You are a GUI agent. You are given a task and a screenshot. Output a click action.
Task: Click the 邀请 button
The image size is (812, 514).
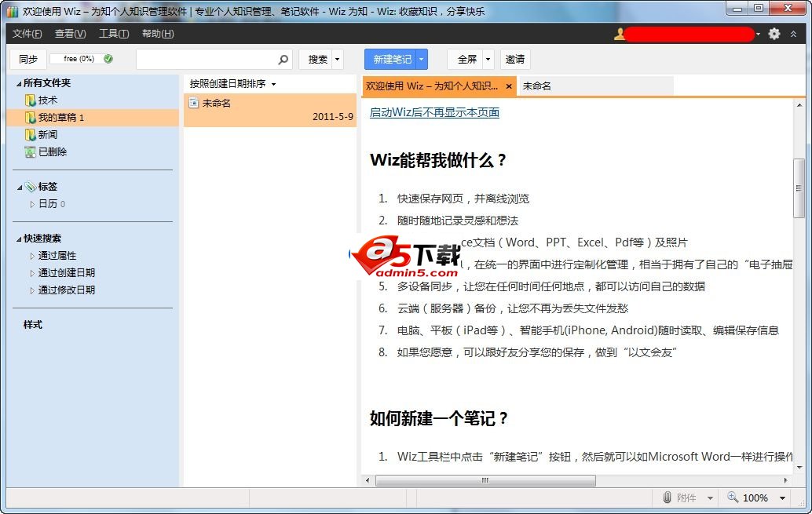click(514, 60)
